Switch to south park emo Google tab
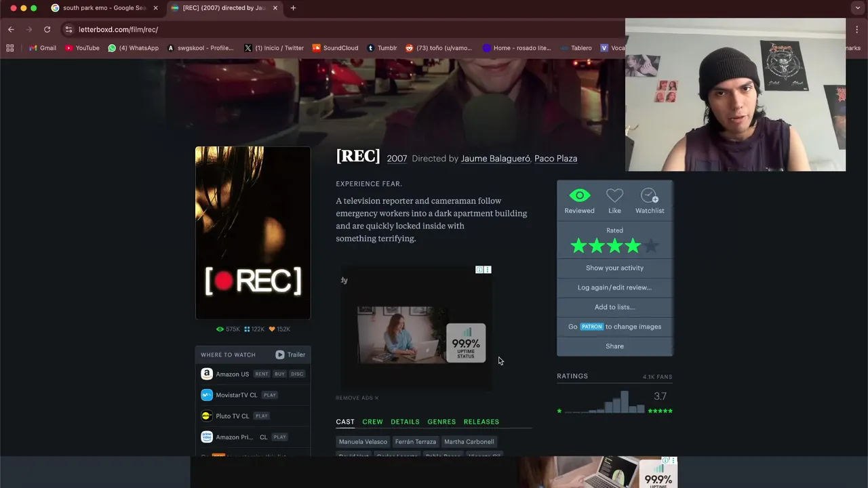Screen dimensions: 868x488 (104, 8)
